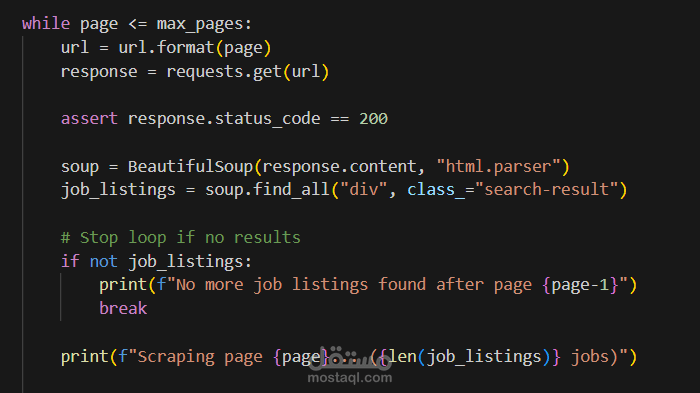Click '{page-1}' expression in the f-string
The height and width of the screenshot is (393, 700).
[580, 285]
